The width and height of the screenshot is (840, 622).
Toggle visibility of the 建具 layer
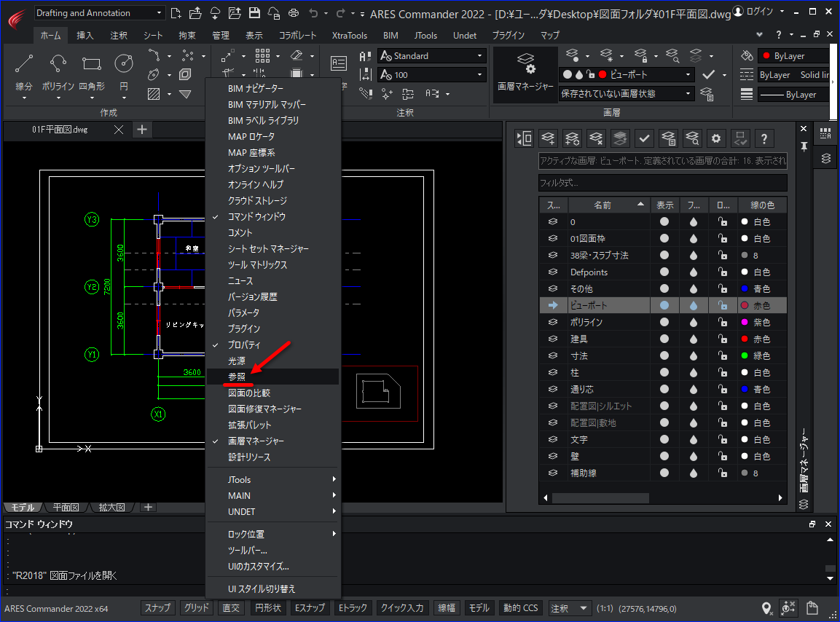664,339
